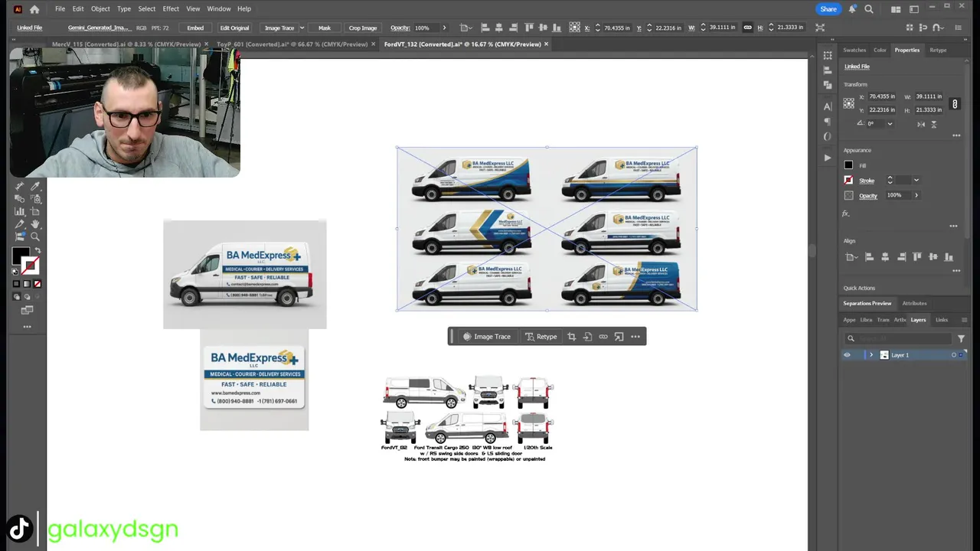The width and height of the screenshot is (980, 551).
Task: Open the Search magnifier in title bar
Action: 869,9
